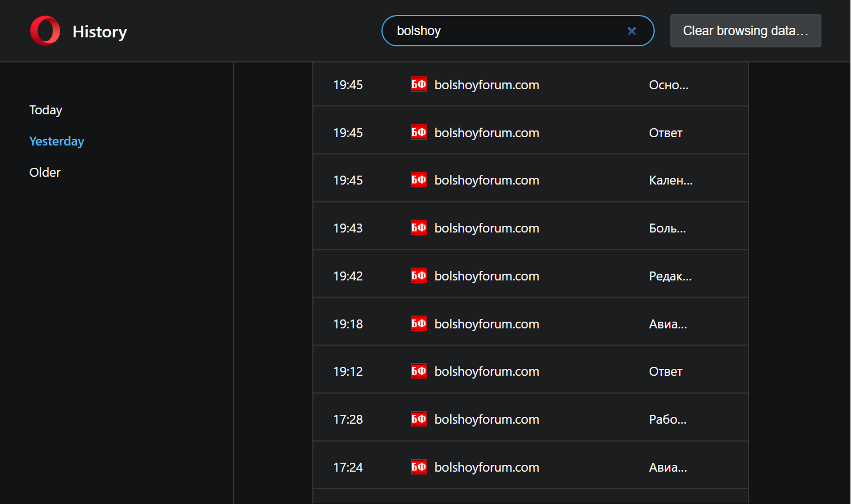
Task: Open bolshoyforum.com link in 19:43 row
Action: pyautogui.click(x=487, y=228)
